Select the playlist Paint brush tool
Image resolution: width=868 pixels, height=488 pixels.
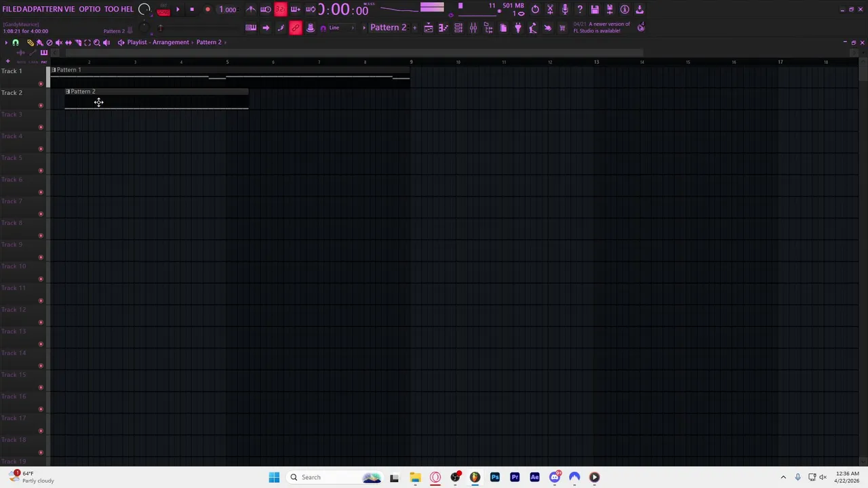coord(39,43)
